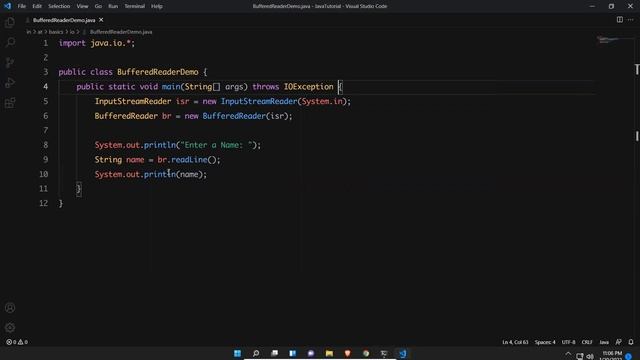The image size is (640, 360).
Task: Open the Edit menu
Action: [37, 6]
